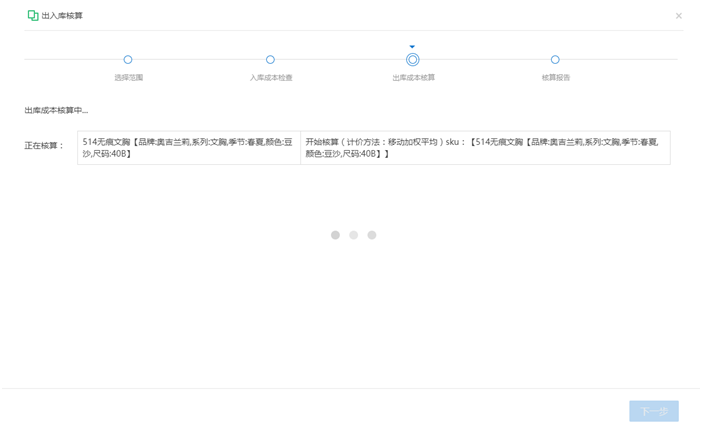Click the 入库成本检查 step label
The image size is (702, 429).
point(271,77)
